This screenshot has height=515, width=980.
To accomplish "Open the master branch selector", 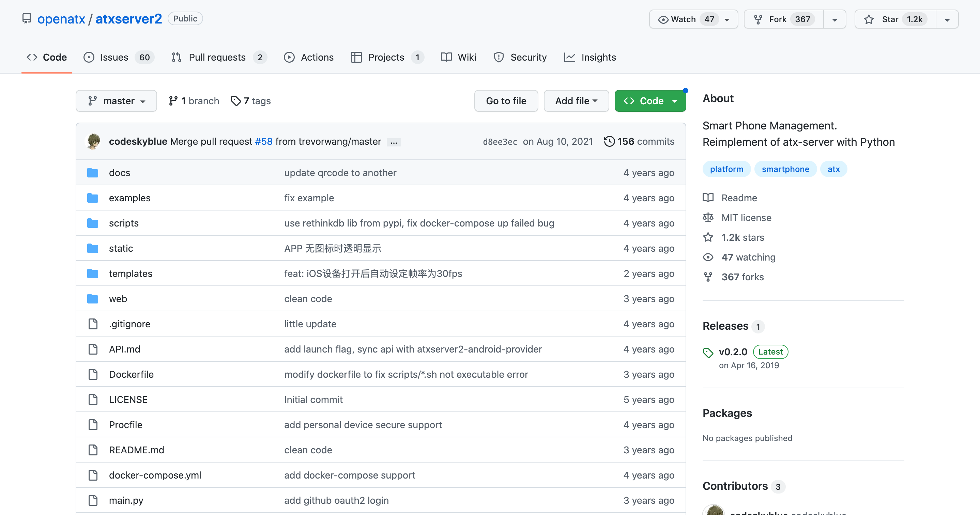I will [116, 100].
